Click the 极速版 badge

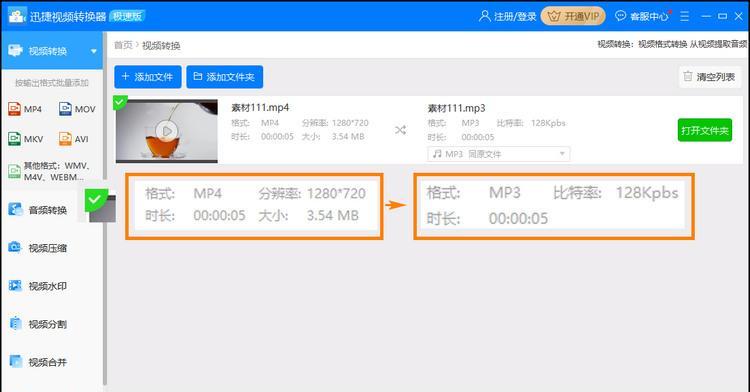tap(127, 16)
